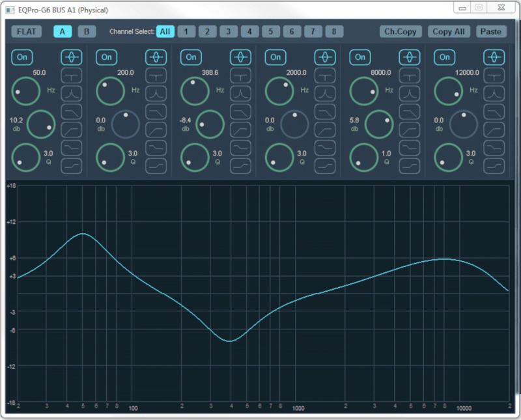
Task: Click the 5.8 db gain knob
Action: tap(379, 124)
